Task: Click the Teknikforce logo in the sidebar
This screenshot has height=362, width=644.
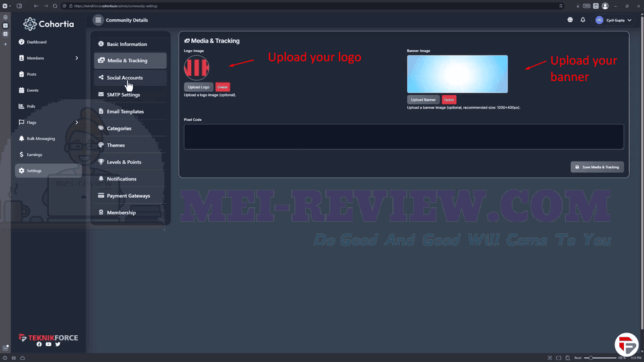Action: 48,338
